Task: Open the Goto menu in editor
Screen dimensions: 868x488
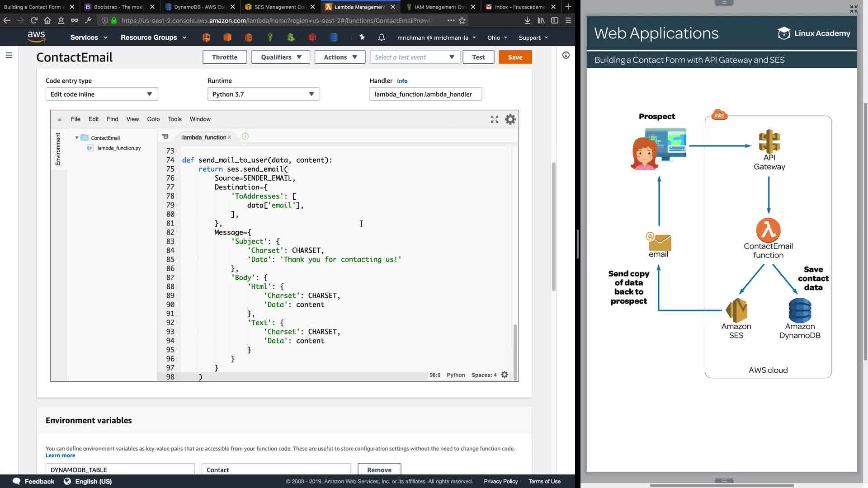Action: 153,119
